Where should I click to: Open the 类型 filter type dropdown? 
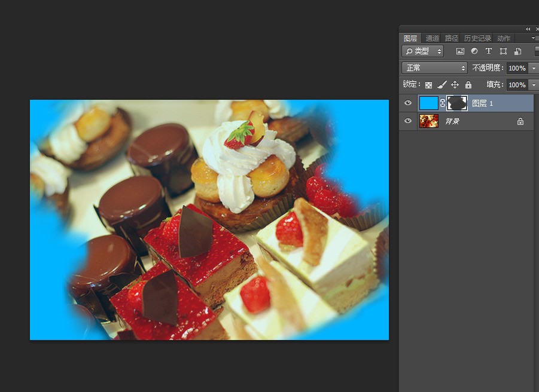[423, 51]
